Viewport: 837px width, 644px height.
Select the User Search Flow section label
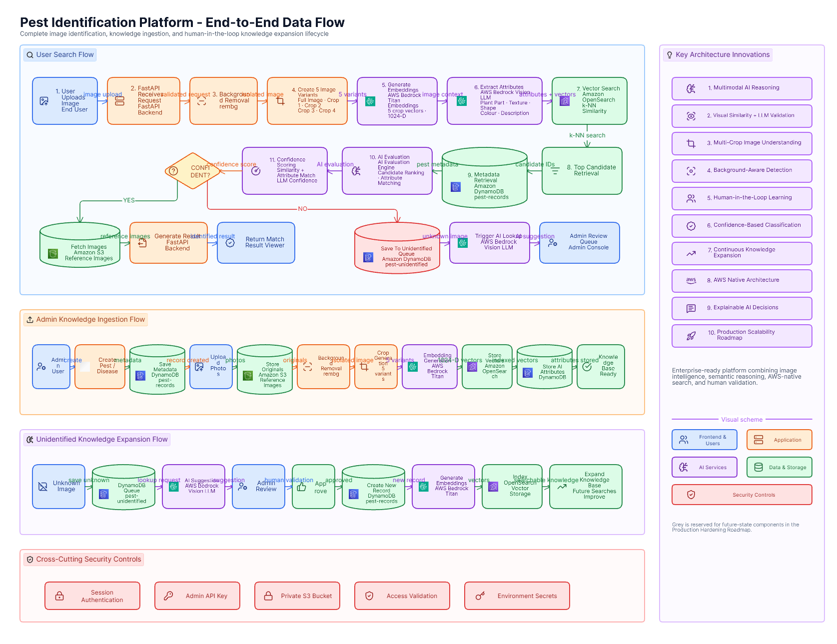tap(60, 55)
